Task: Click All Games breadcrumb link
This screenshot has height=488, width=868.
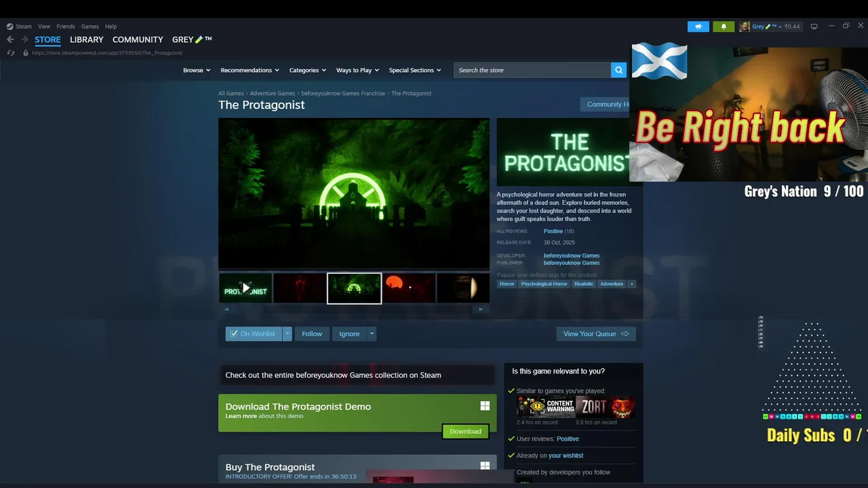Action: tap(231, 94)
